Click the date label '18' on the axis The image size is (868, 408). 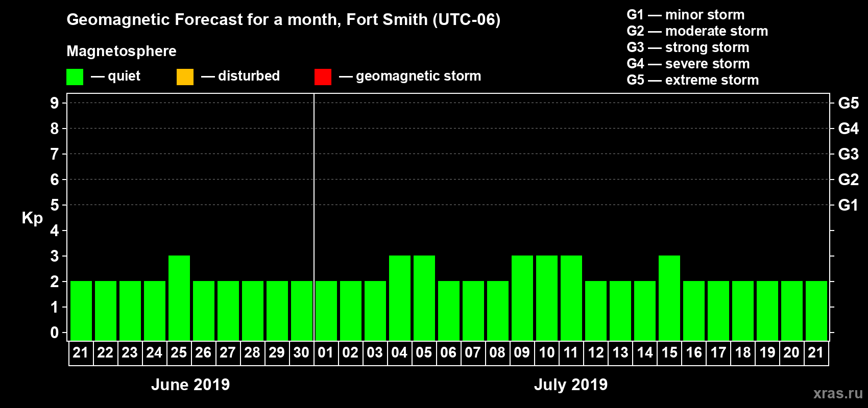tap(742, 352)
